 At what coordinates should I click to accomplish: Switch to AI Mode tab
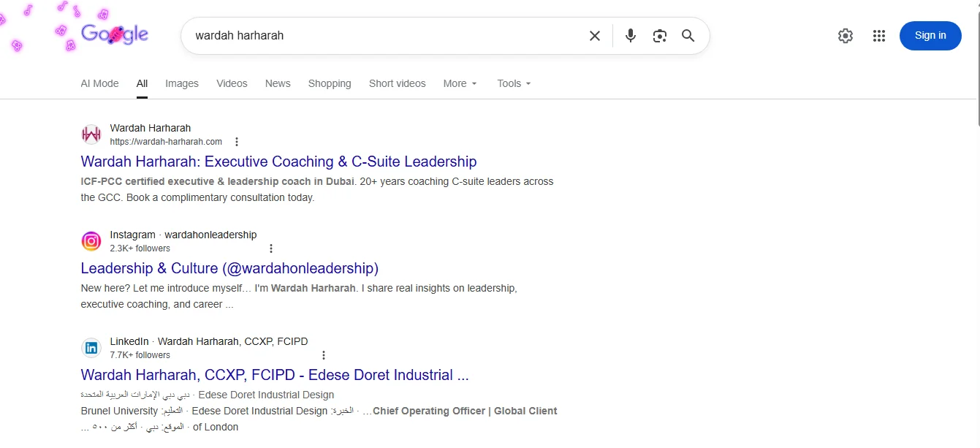(x=99, y=83)
